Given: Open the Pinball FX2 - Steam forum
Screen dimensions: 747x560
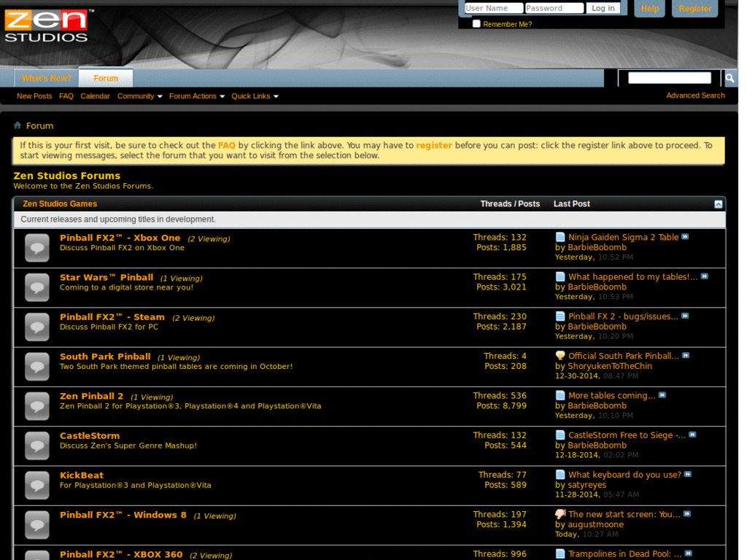Looking at the screenshot, I should [112, 316].
